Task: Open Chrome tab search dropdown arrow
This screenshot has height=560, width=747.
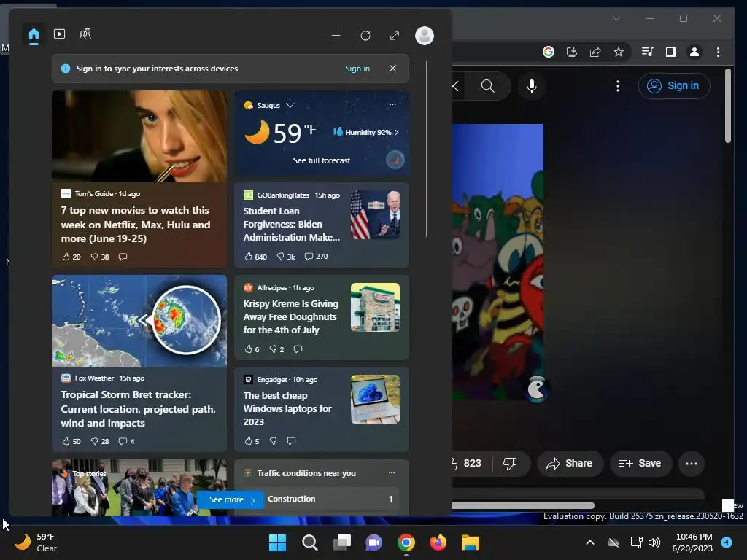Action: coord(616,18)
